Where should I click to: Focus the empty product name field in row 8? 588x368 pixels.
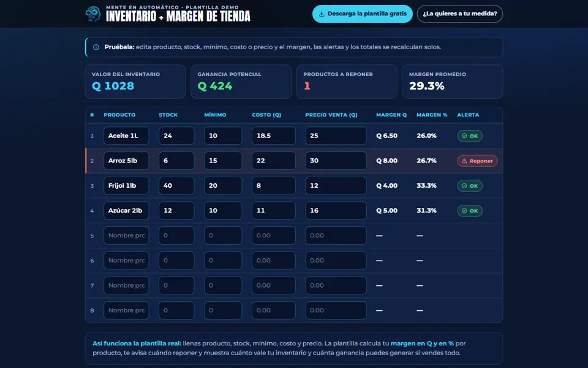click(126, 310)
